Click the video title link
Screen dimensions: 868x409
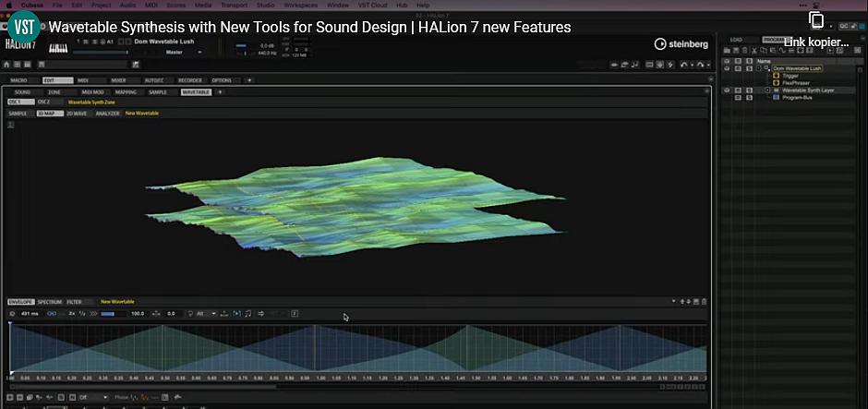310,27
